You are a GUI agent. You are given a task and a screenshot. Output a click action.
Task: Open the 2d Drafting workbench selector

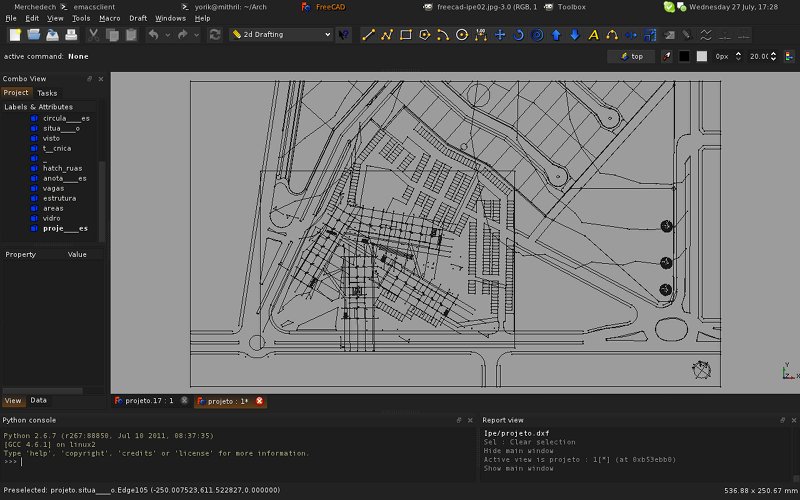point(281,34)
